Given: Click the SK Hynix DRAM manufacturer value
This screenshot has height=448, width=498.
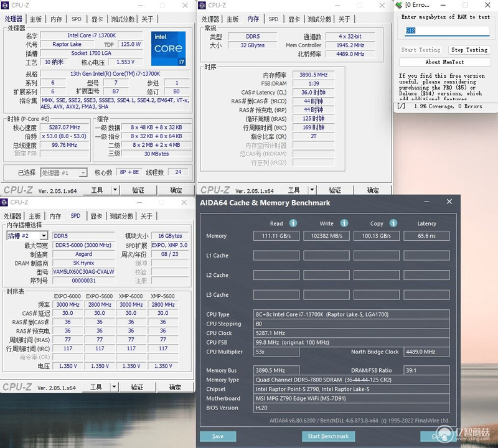Looking at the screenshot, I should coord(83,263).
